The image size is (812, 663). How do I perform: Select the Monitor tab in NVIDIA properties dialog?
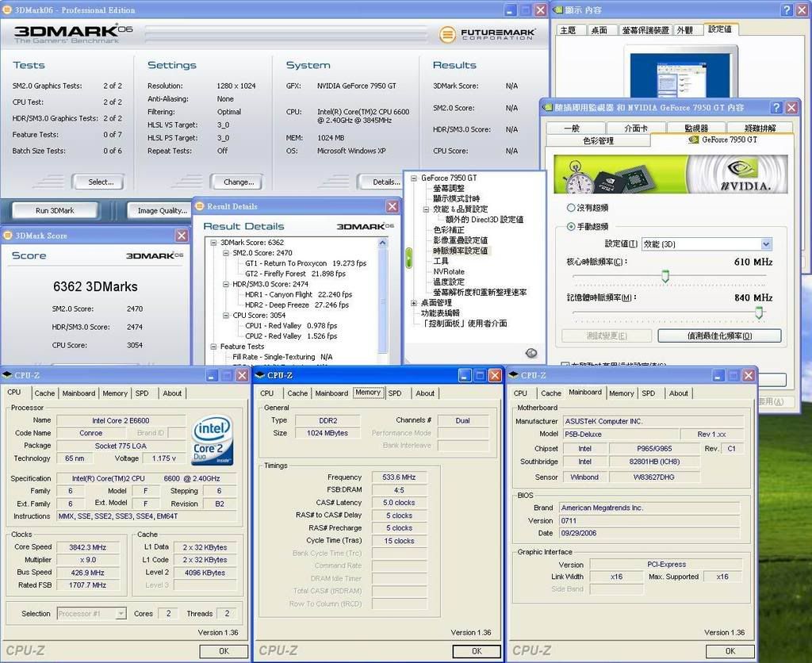(x=696, y=128)
